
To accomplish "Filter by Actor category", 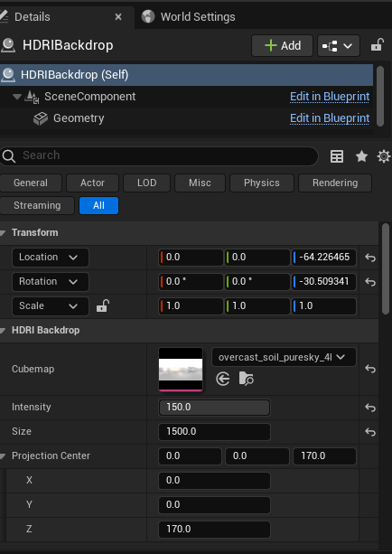I will 92,183.
